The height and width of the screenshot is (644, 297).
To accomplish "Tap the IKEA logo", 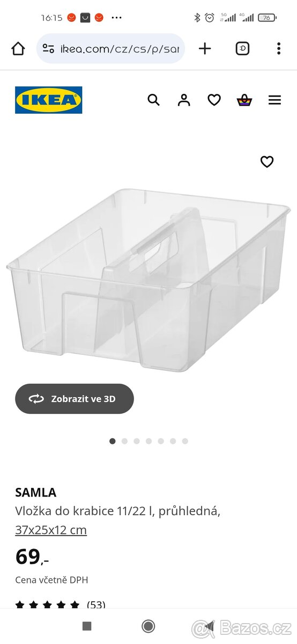I will tap(49, 100).
